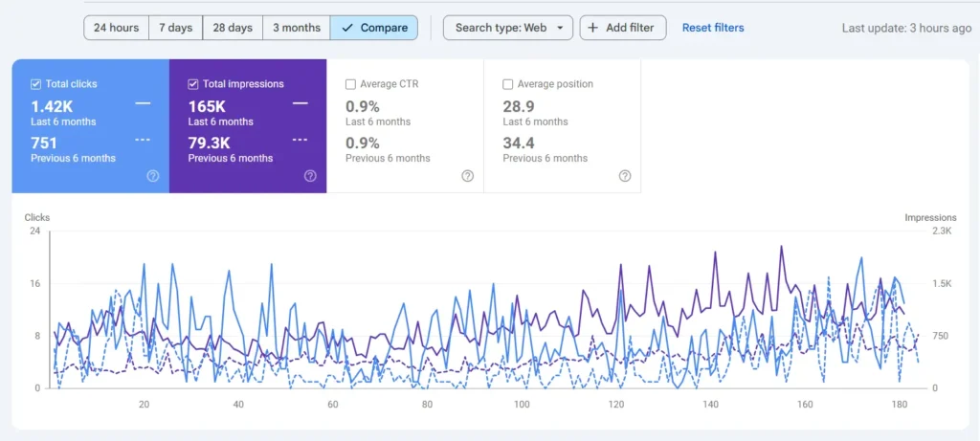The image size is (980, 441).
Task: Click dashed line legend beside 79.3K impressions
Action: (x=301, y=140)
